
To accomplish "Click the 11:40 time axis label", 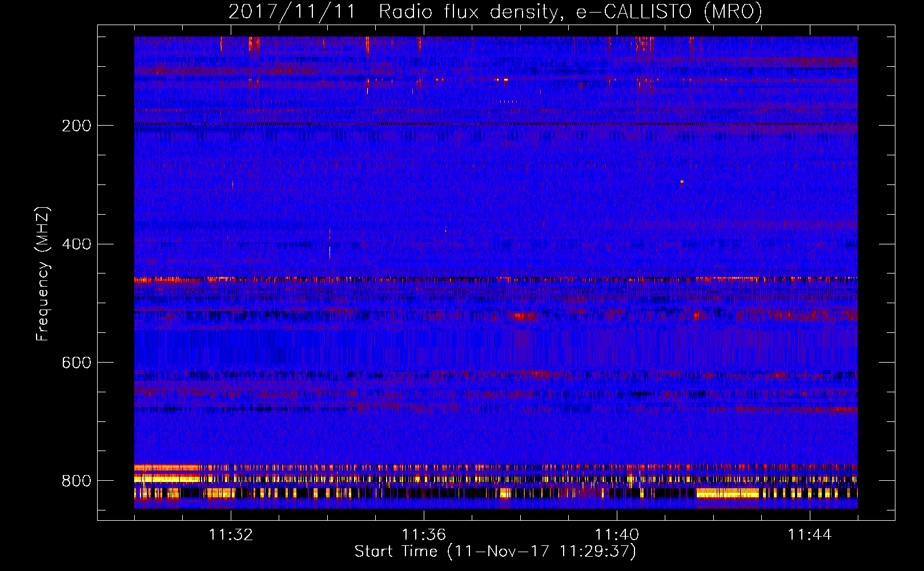I will click(x=617, y=535).
